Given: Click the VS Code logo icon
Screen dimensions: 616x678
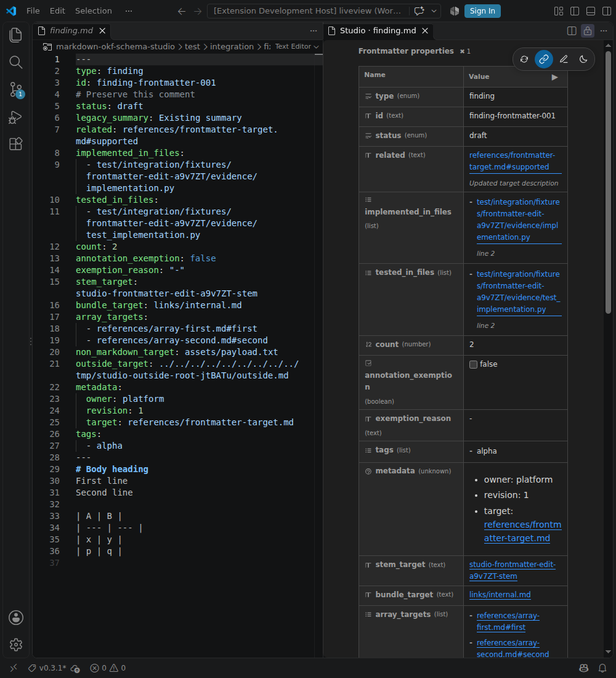Looking at the screenshot, I should [x=11, y=11].
